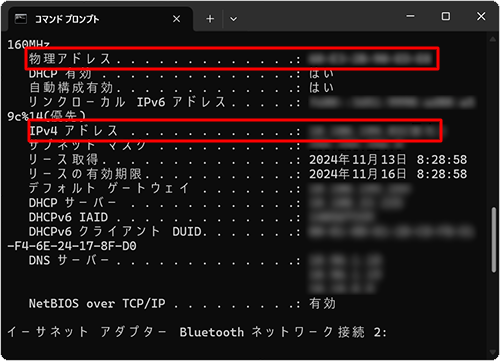The width and height of the screenshot is (500, 361).
Task: Click the DHCPv6 IAID label
Action: coord(68,217)
